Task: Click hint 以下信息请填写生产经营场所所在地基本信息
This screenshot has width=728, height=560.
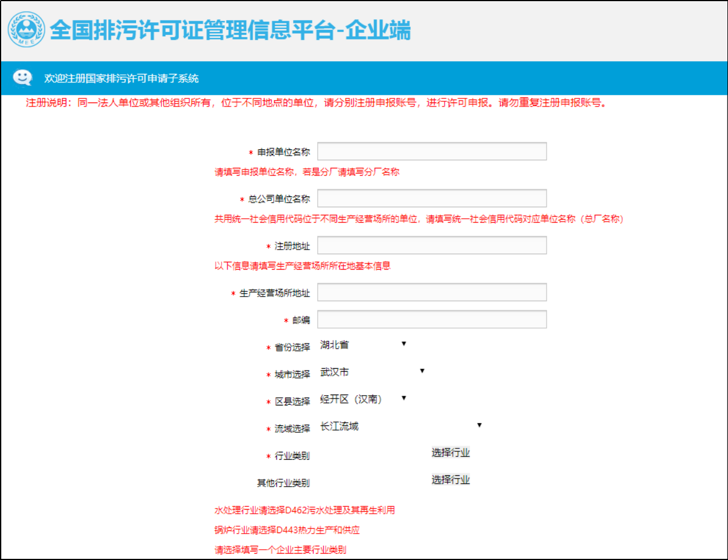Action: pyautogui.click(x=302, y=266)
